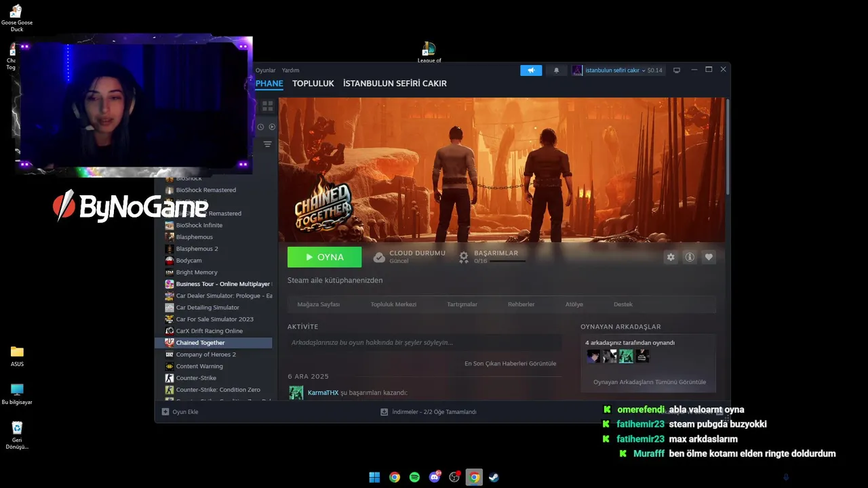
Task: Open Geri Dönüşüm recycle bin icon
Action: click(x=17, y=435)
